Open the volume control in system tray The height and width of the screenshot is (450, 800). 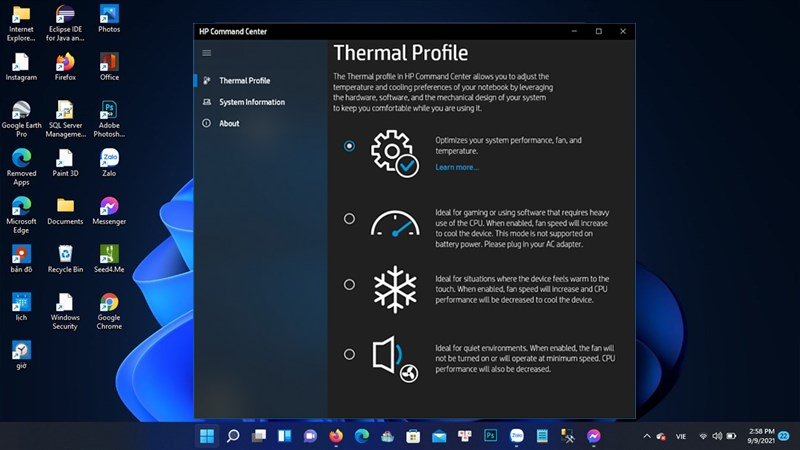pos(717,436)
